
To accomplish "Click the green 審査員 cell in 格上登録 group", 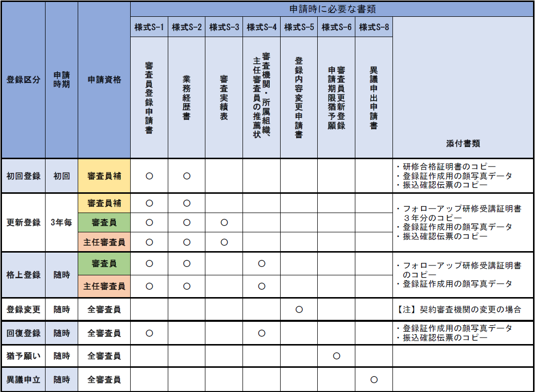I will point(104,263).
